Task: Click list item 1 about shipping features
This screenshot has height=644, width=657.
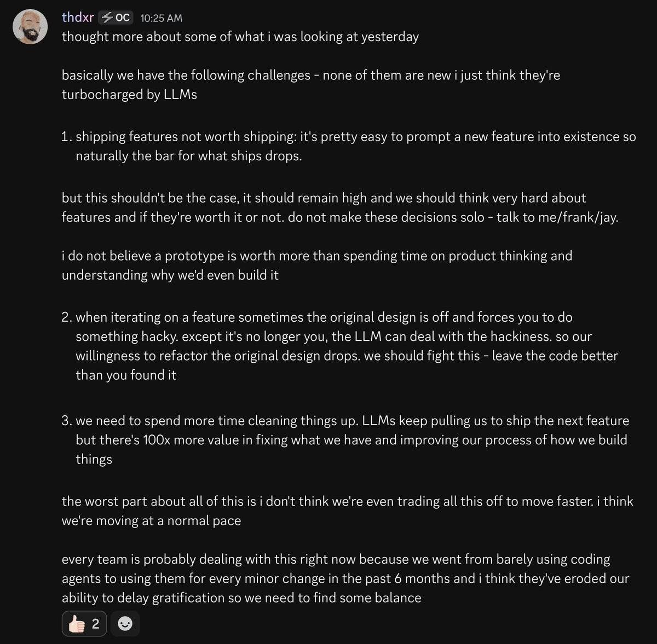Action: click(x=350, y=146)
